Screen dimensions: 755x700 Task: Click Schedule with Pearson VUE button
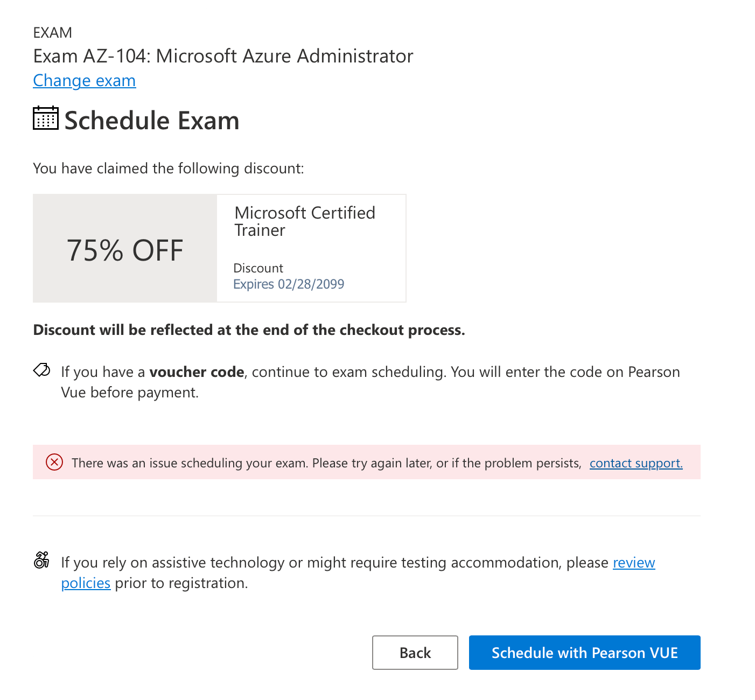click(x=585, y=653)
